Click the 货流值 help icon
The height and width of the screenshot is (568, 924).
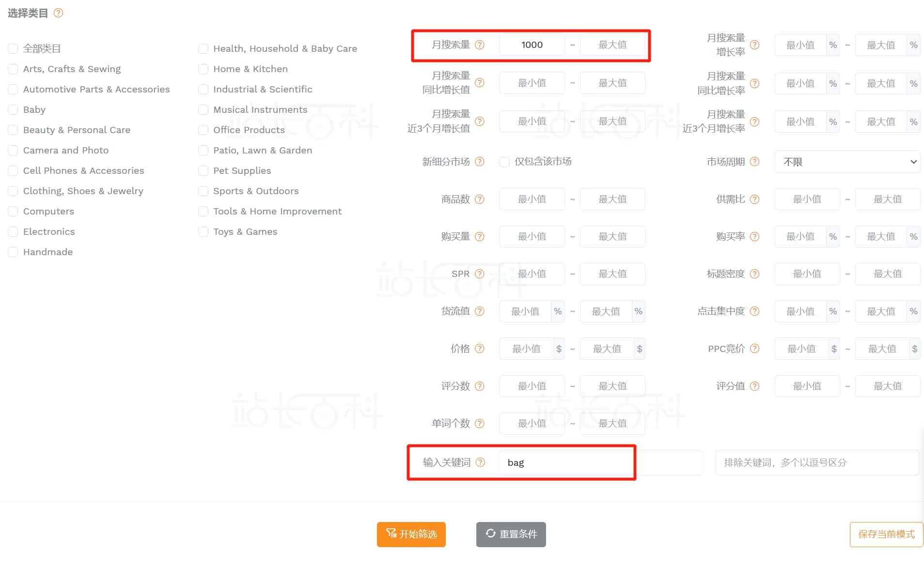tap(480, 311)
